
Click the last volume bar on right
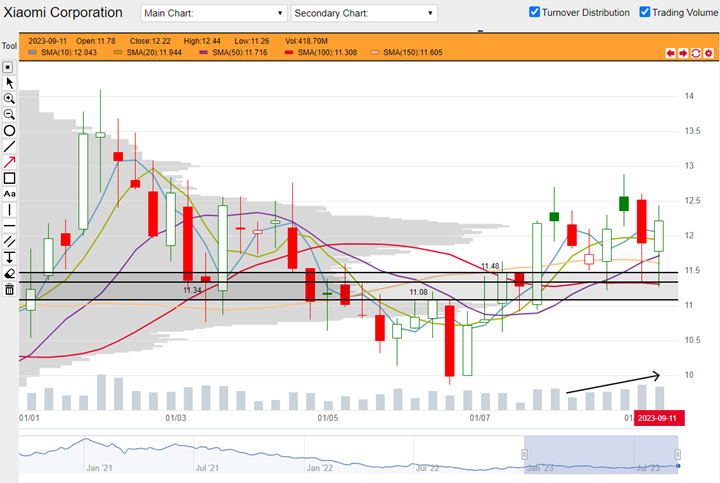pyautogui.click(x=659, y=399)
